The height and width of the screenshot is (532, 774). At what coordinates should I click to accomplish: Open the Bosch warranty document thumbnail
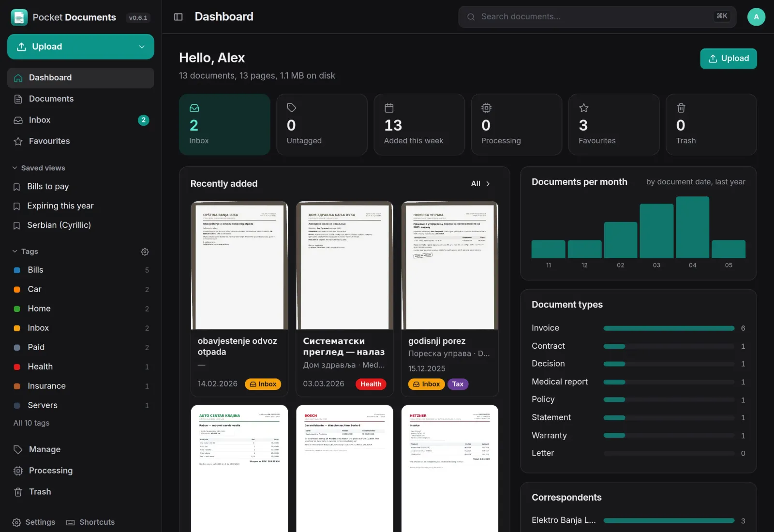pos(344,468)
